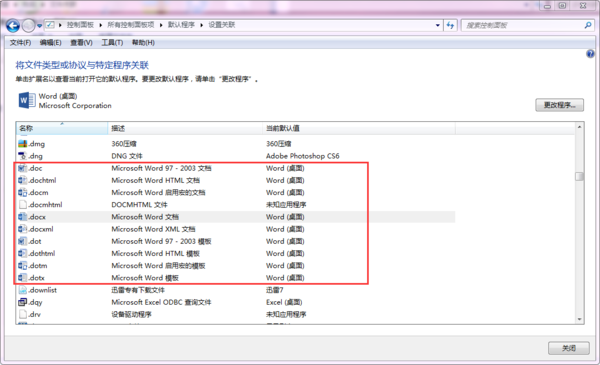Click Microsoft Word 97 - 2003 文档 description
Viewport: 600px width, 365px height.
point(161,168)
